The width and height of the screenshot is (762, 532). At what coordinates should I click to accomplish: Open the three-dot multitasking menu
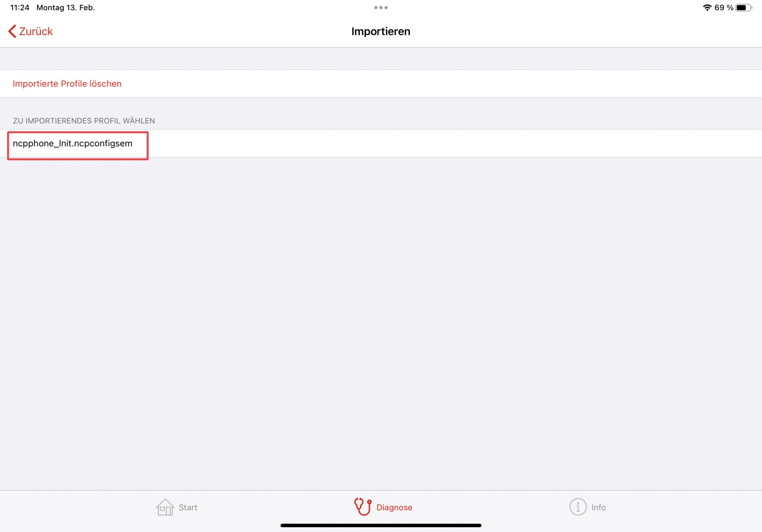(x=381, y=8)
